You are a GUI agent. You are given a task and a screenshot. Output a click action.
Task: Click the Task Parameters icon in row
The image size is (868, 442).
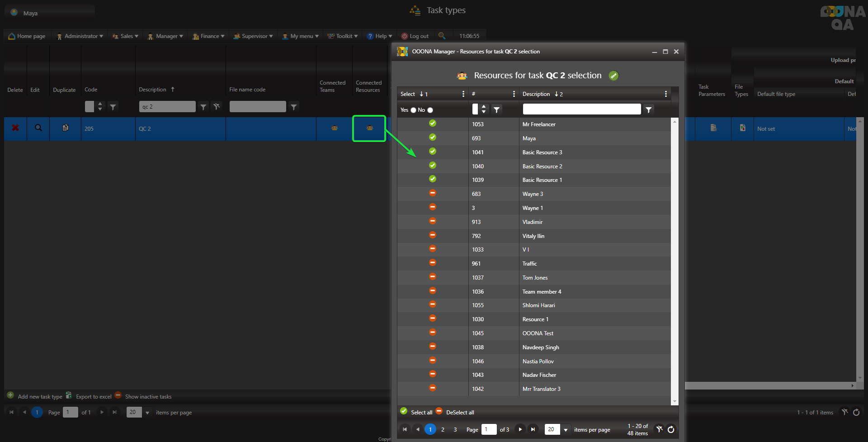click(713, 128)
